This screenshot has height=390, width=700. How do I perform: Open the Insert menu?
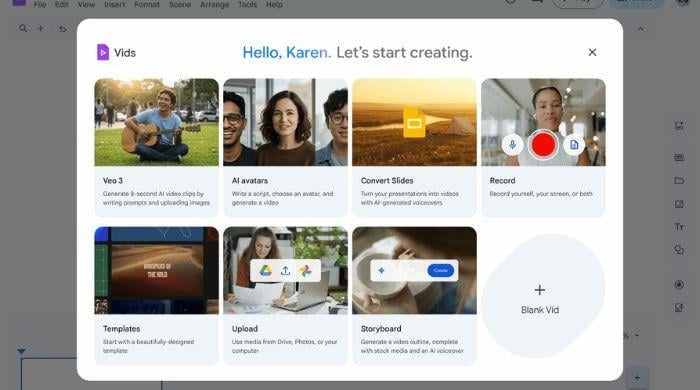(114, 4)
